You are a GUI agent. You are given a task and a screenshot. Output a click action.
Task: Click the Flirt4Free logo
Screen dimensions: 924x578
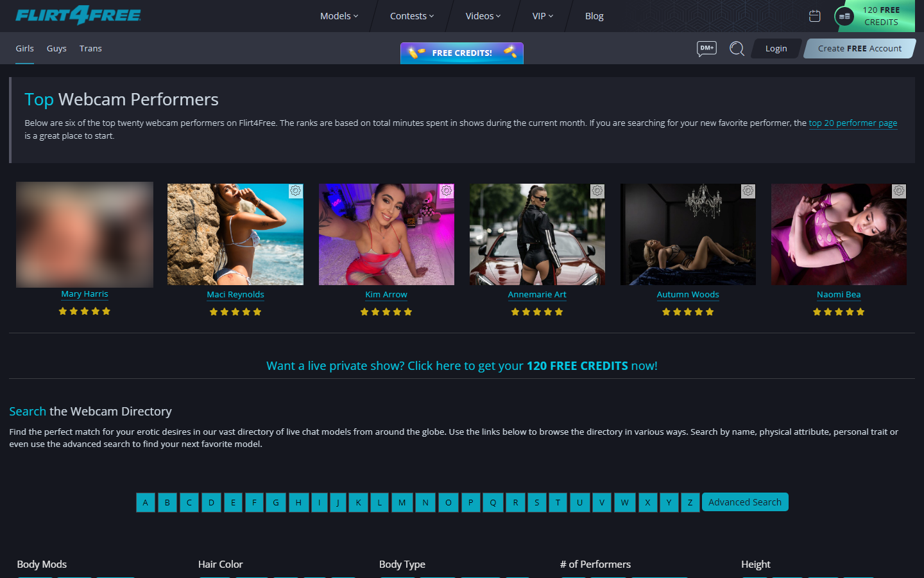click(x=78, y=15)
